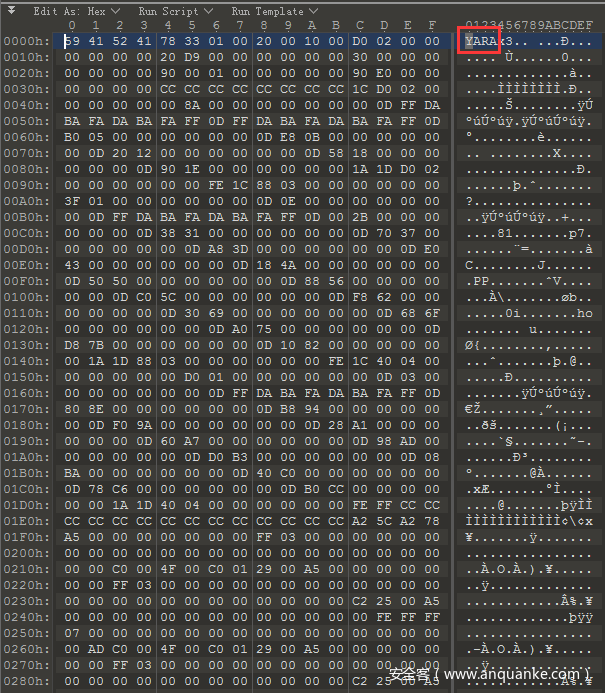Select byte 38 in row 00C0h

[x=168, y=233]
